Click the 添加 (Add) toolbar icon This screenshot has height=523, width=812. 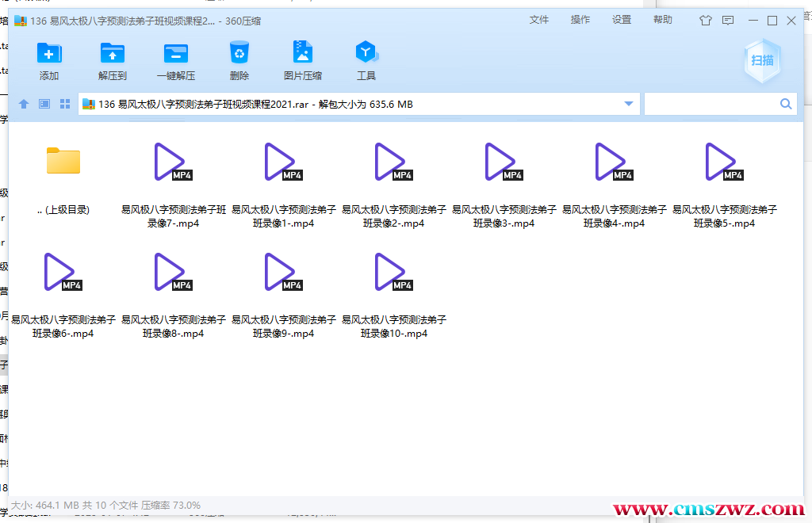(49, 59)
